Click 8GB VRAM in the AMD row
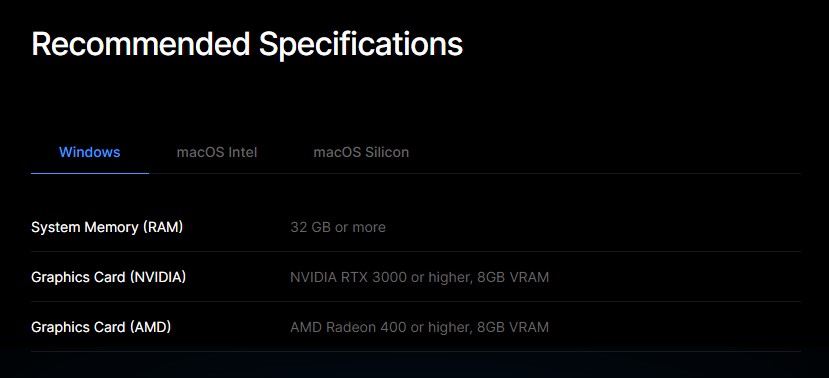 tap(513, 327)
